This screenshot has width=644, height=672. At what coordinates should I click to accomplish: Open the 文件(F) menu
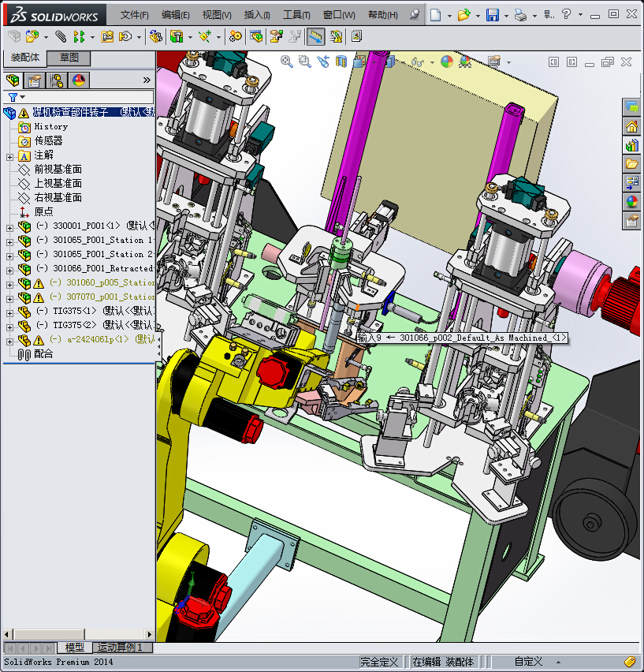coord(134,15)
